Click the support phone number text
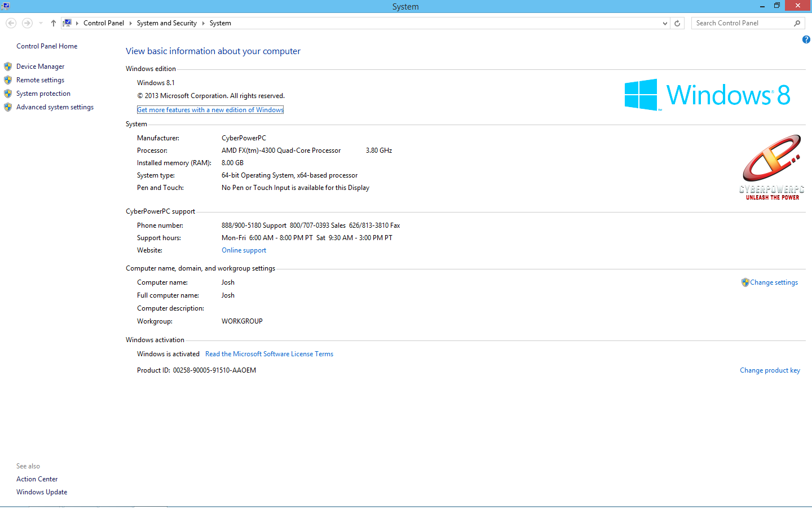 pyautogui.click(x=311, y=225)
